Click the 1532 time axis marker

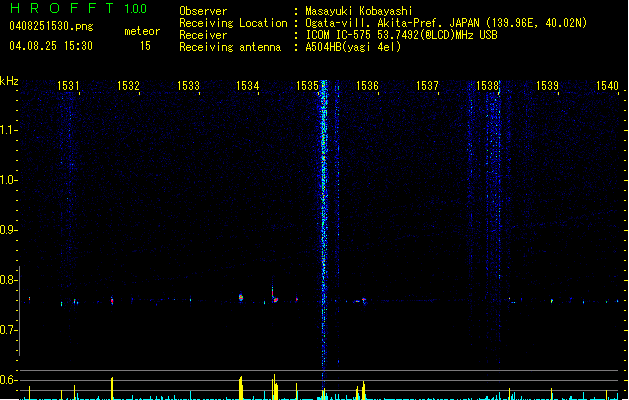(128, 86)
